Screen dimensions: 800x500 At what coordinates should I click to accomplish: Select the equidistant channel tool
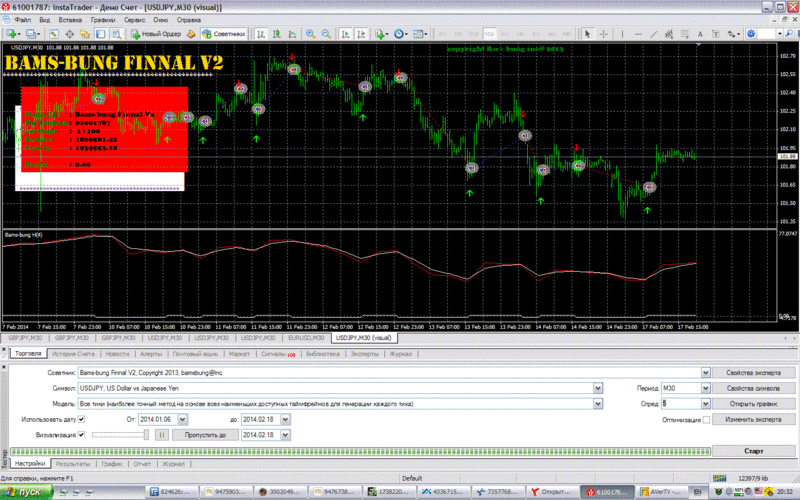(669, 34)
